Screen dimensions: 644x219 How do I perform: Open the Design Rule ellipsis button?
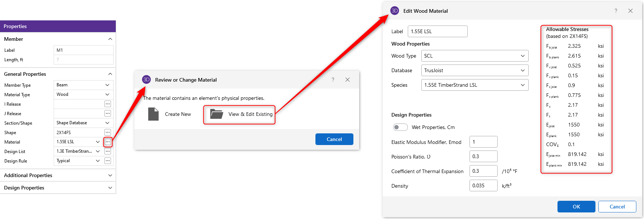coord(108,161)
